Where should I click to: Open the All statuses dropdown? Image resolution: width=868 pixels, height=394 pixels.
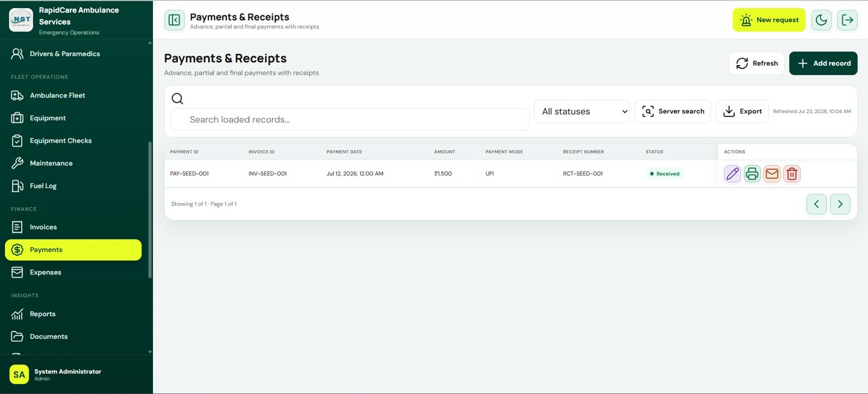(582, 111)
